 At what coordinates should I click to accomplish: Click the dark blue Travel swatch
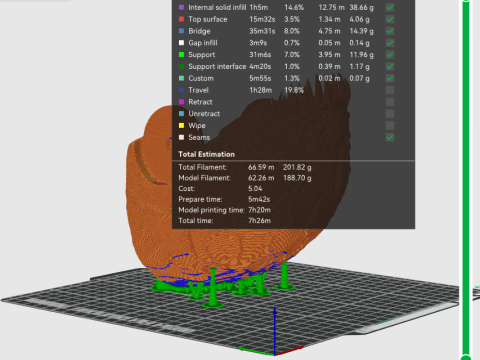point(181,90)
